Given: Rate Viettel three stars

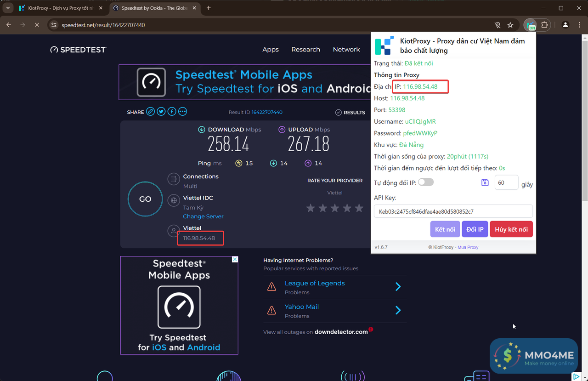Looking at the screenshot, I should tap(335, 208).
